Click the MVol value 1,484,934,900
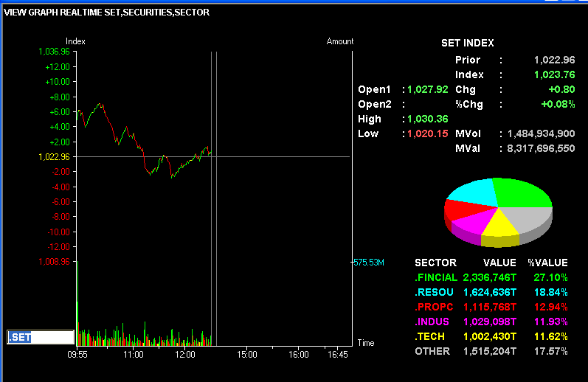 click(541, 133)
